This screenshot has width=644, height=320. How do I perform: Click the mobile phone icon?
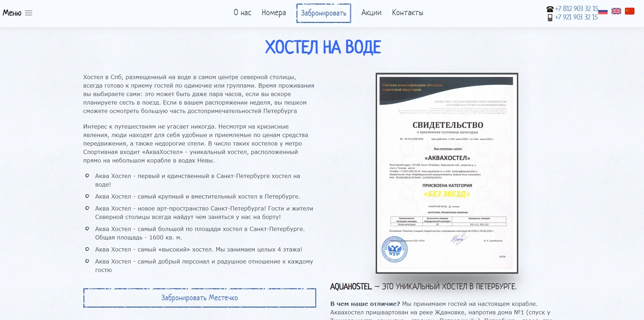(550, 17)
